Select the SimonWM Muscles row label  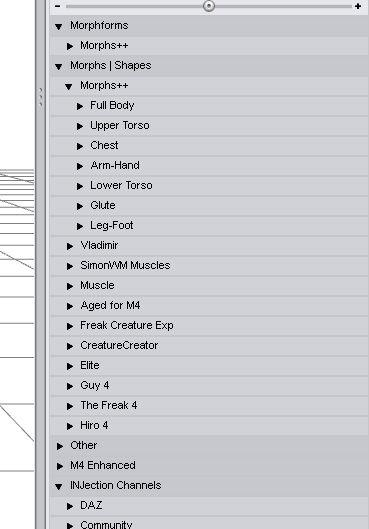click(125, 266)
